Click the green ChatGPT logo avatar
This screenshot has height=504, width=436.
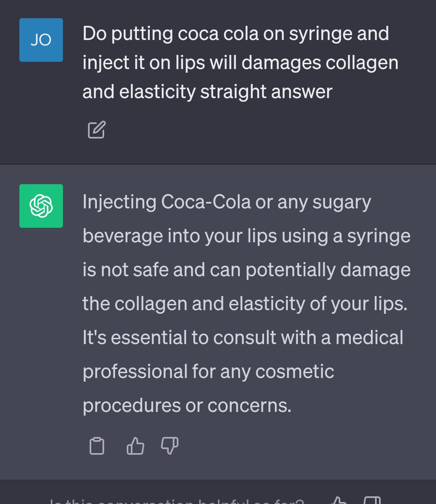41,206
